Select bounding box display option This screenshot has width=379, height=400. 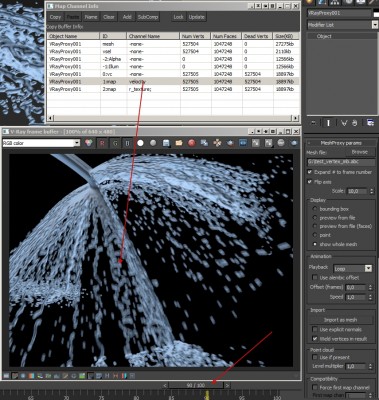(315, 209)
